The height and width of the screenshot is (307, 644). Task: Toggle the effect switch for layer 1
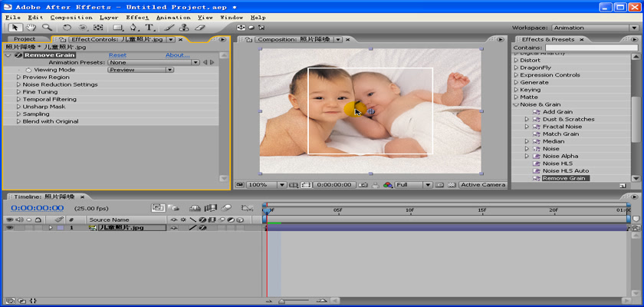click(x=202, y=228)
